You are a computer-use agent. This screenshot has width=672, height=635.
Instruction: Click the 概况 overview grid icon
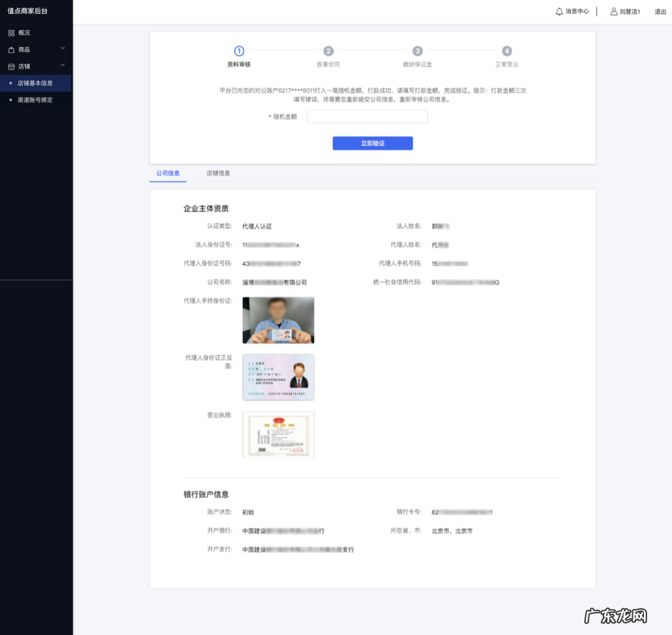click(x=11, y=33)
